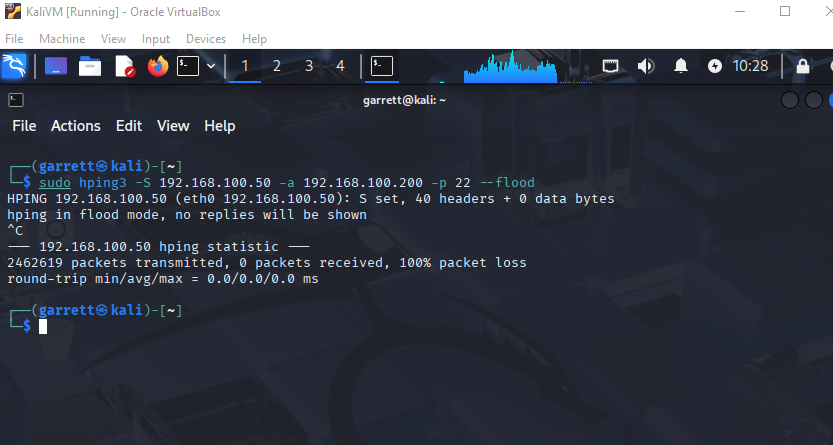Screen dimensions: 833x445
Task: Click the lock screen padlock icon
Action: [803, 66]
